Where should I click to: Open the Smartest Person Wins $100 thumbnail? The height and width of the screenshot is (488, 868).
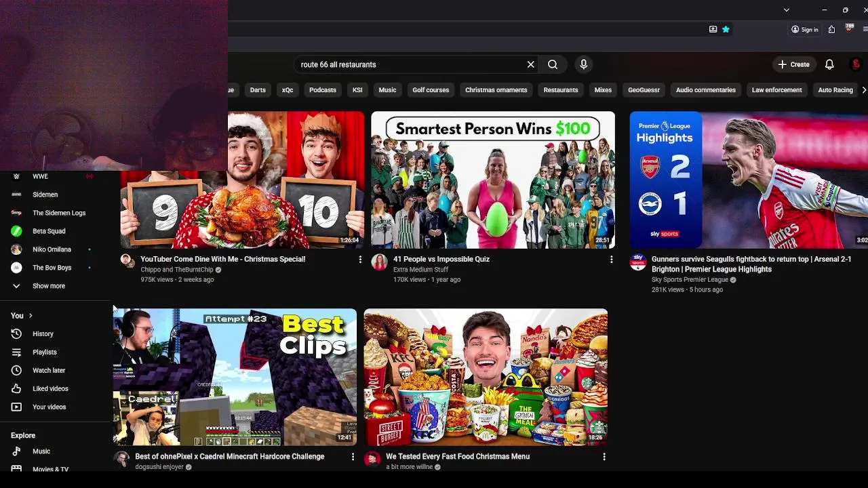coord(493,180)
